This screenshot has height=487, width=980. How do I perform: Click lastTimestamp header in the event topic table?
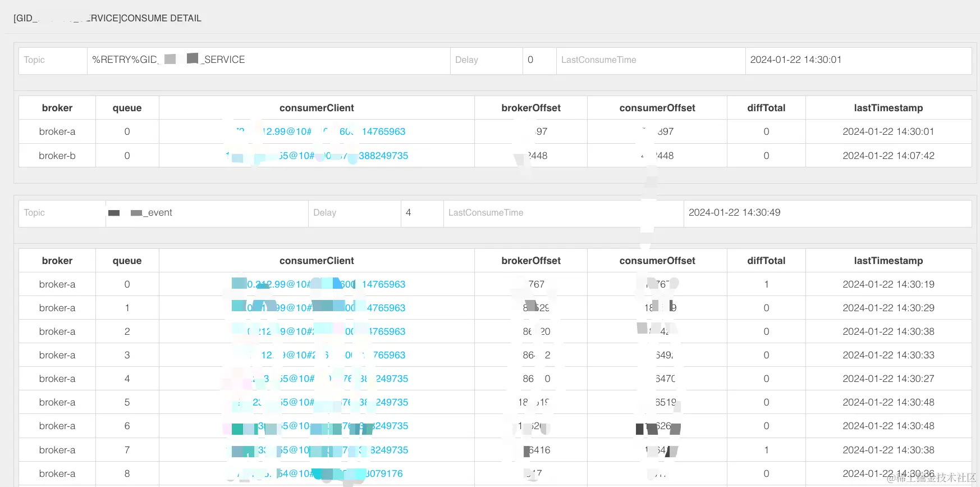point(889,261)
